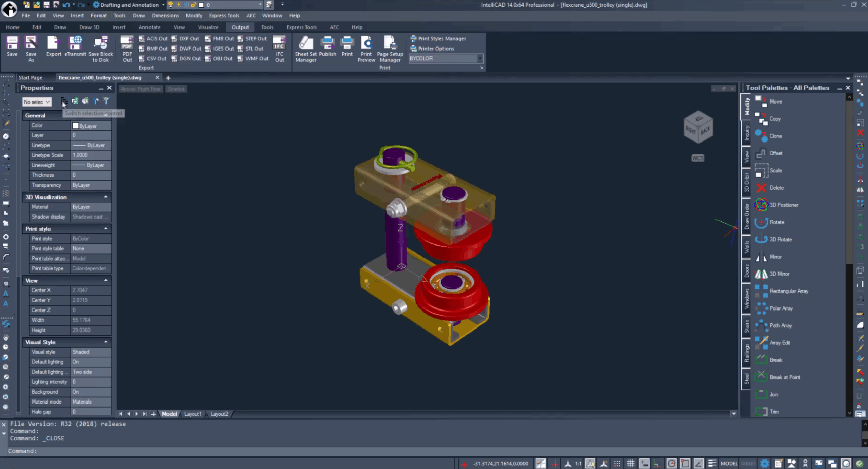The height and width of the screenshot is (469, 868).
Task: Toggle the TABLET mode status button
Action: tap(748, 463)
